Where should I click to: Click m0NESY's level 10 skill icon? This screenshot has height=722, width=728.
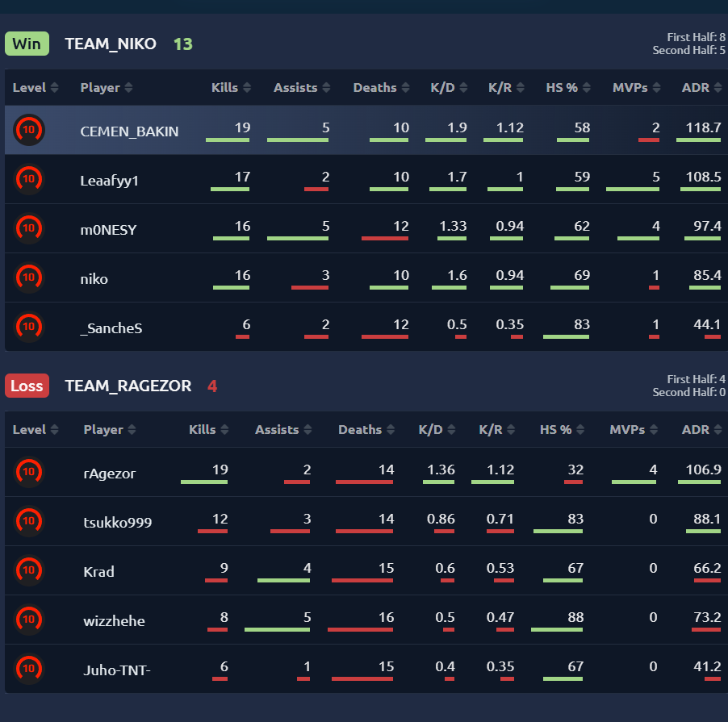[x=29, y=228]
